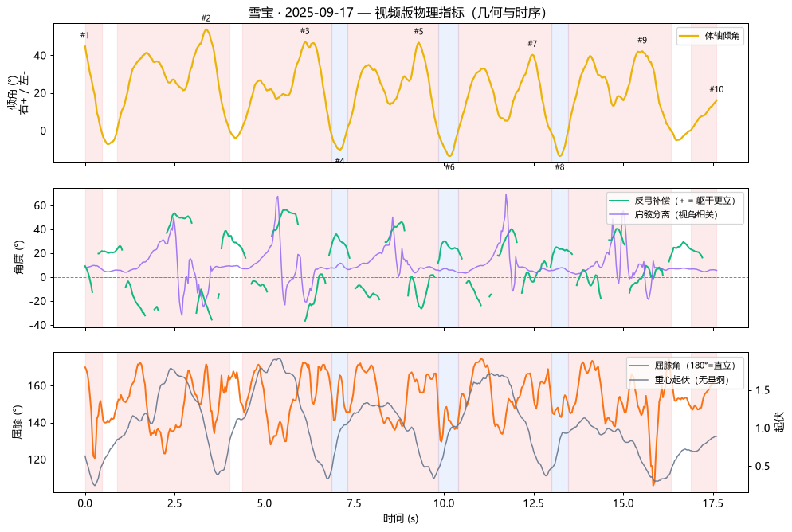Select the 10.0 time tick label

click(x=444, y=503)
